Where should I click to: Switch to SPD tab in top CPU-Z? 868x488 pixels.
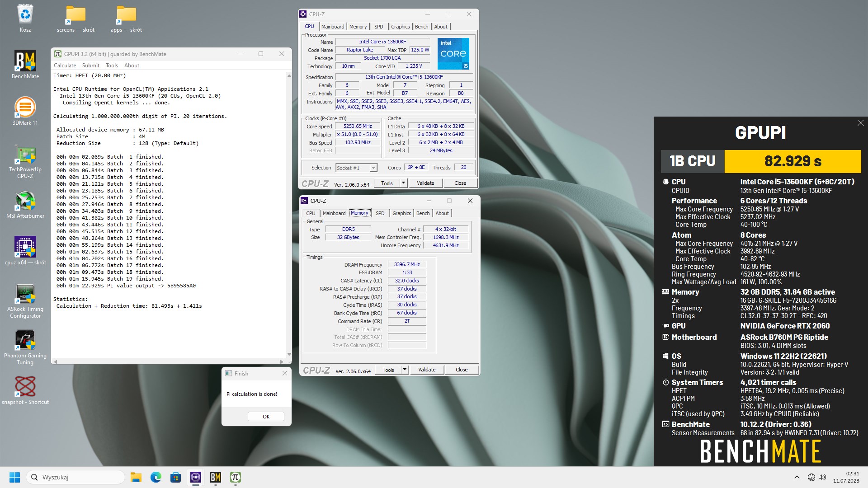pos(379,27)
